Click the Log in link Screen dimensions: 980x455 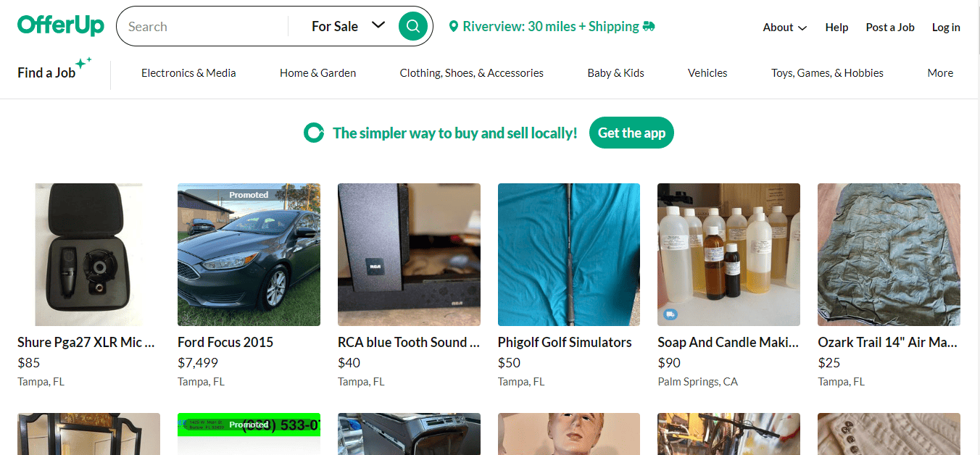pos(946,28)
